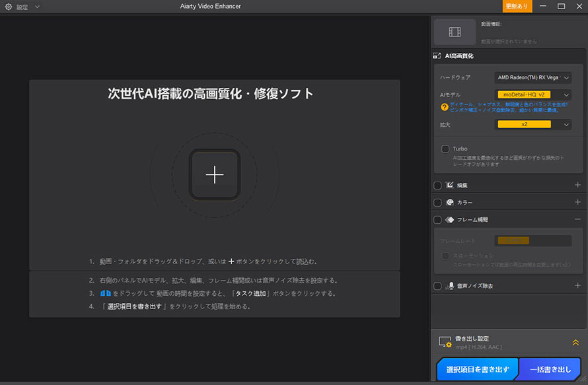Screen dimensions: 588x385
Task: Toggle the カラー checkbox
Action: [437, 203]
